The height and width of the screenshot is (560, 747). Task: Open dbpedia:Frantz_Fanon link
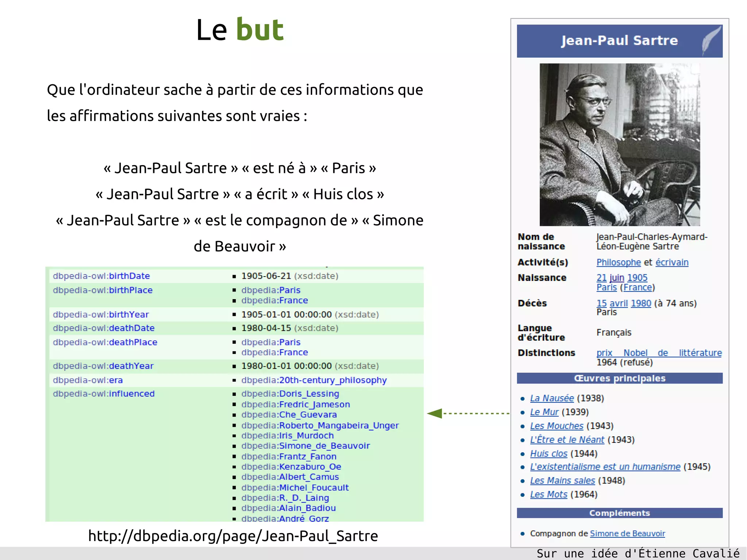click(x=289, y=456)
